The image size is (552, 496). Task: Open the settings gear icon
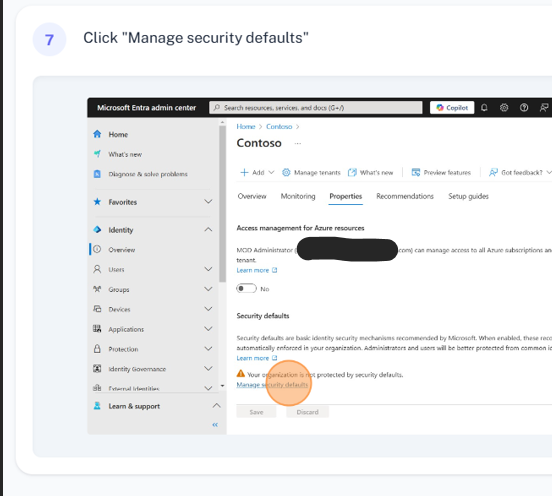[504, 108]
